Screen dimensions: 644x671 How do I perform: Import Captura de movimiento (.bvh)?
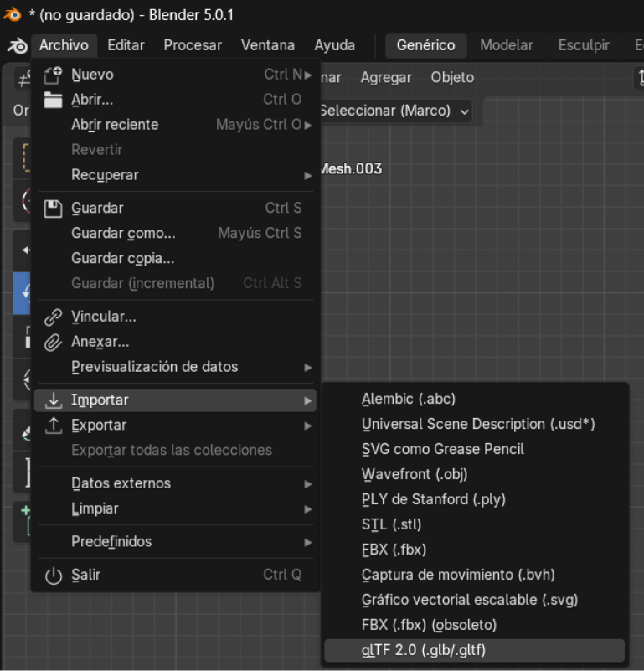click(x=475, y=576)
